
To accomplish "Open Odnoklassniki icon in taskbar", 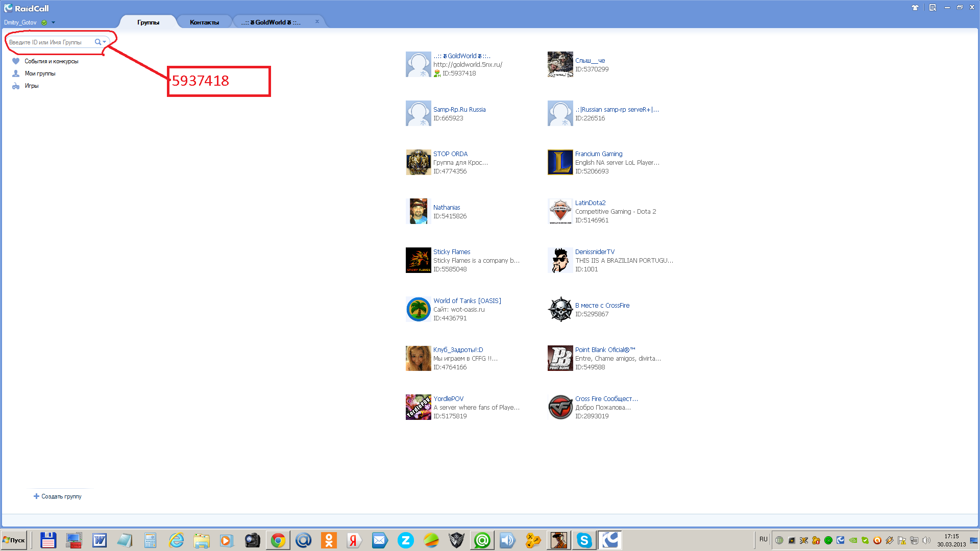I will (x=329, y=540).
